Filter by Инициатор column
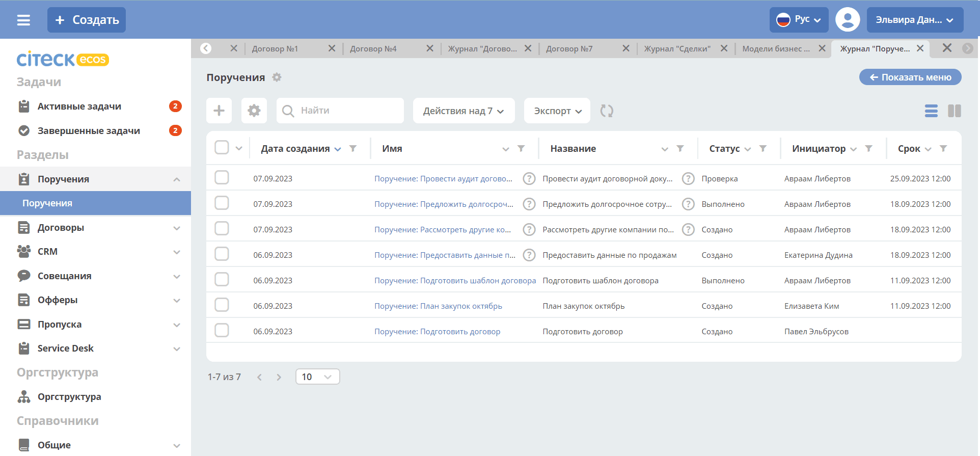 (x=869, y=148)
